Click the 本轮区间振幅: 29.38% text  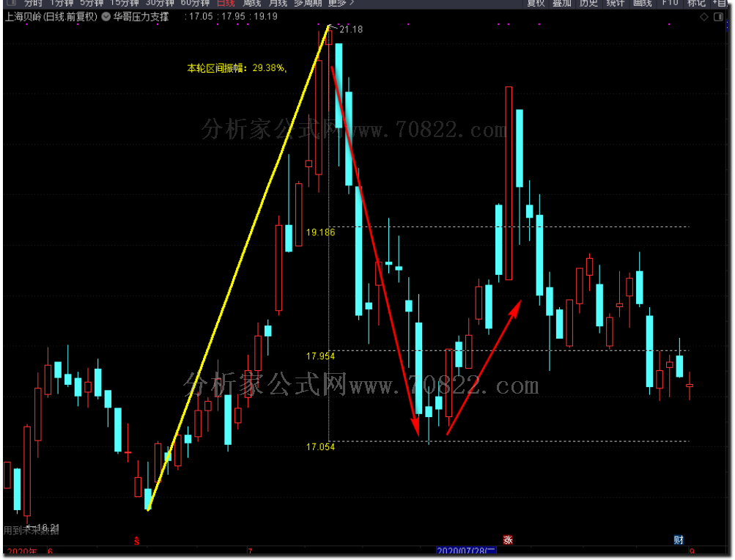tap(237, 68)
